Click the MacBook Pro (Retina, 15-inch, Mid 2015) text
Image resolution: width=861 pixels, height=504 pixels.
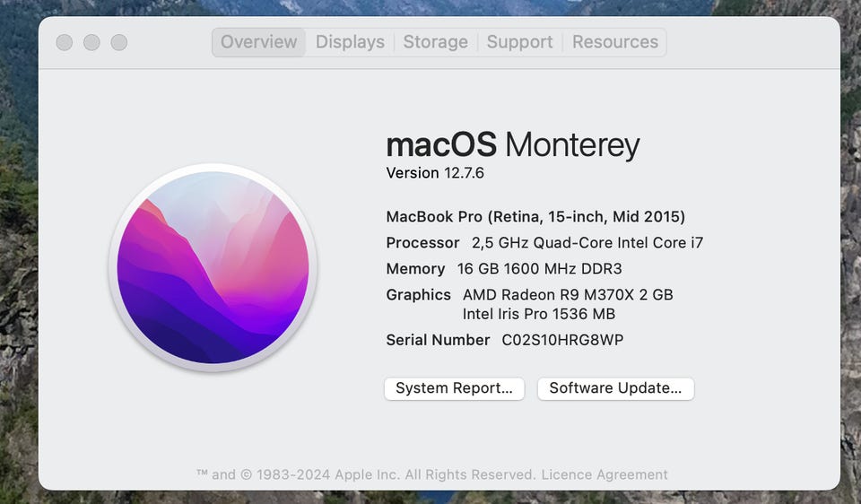(x=535, y=217)
